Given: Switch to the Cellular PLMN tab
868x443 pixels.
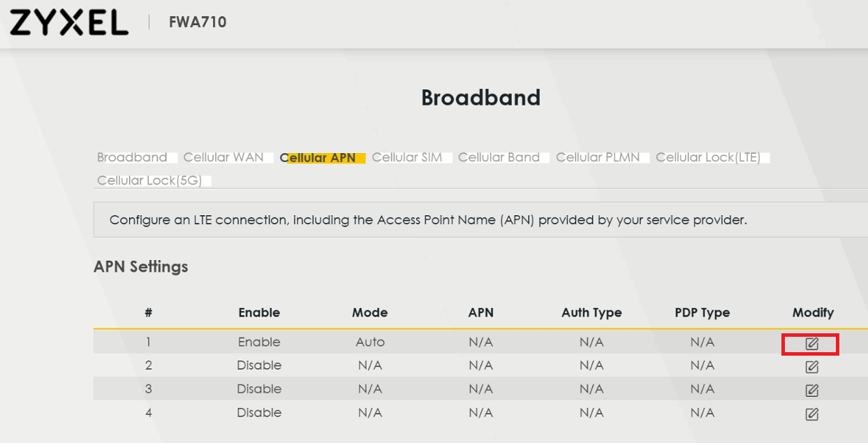Looking at the screenshot, I should point(598,157).
